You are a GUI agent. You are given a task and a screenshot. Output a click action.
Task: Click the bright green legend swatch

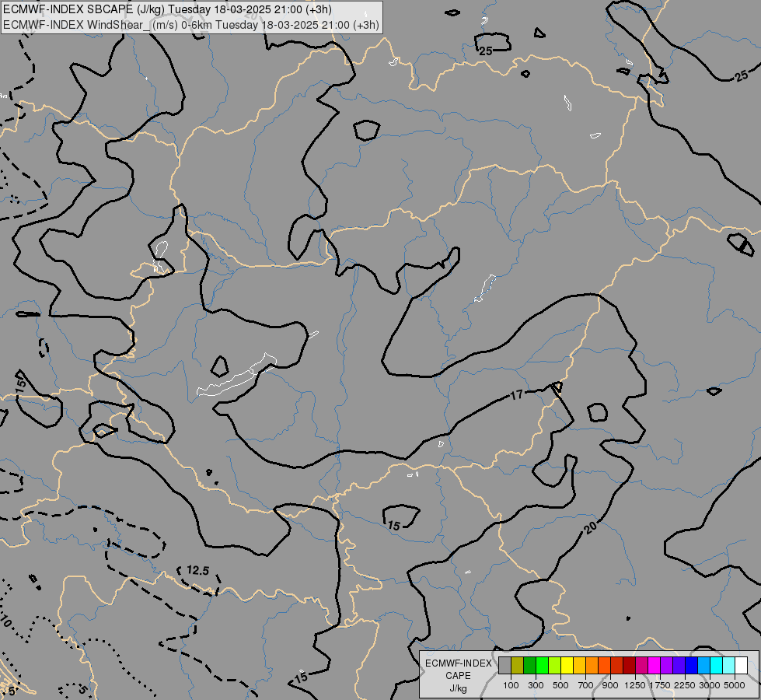pos(542,666)
